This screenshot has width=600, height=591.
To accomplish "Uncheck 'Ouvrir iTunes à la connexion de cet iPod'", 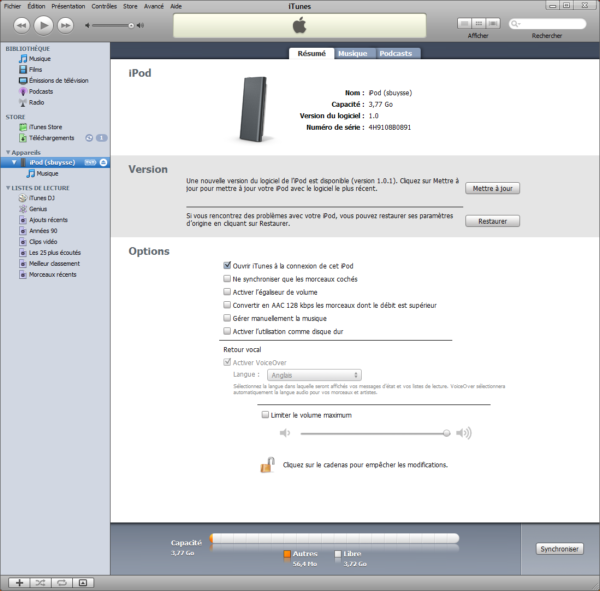I will (x=226, y=265).
